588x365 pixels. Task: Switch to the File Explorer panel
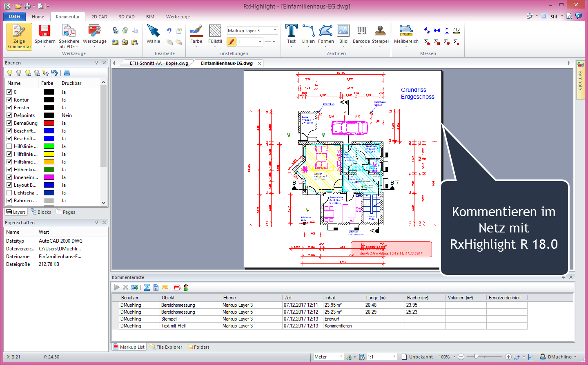[166, 347]
